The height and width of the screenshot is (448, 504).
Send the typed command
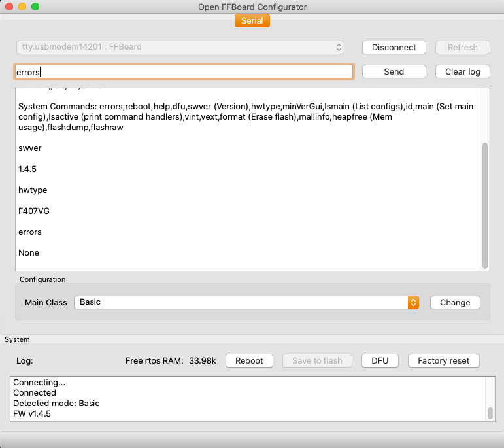(394, 71)
